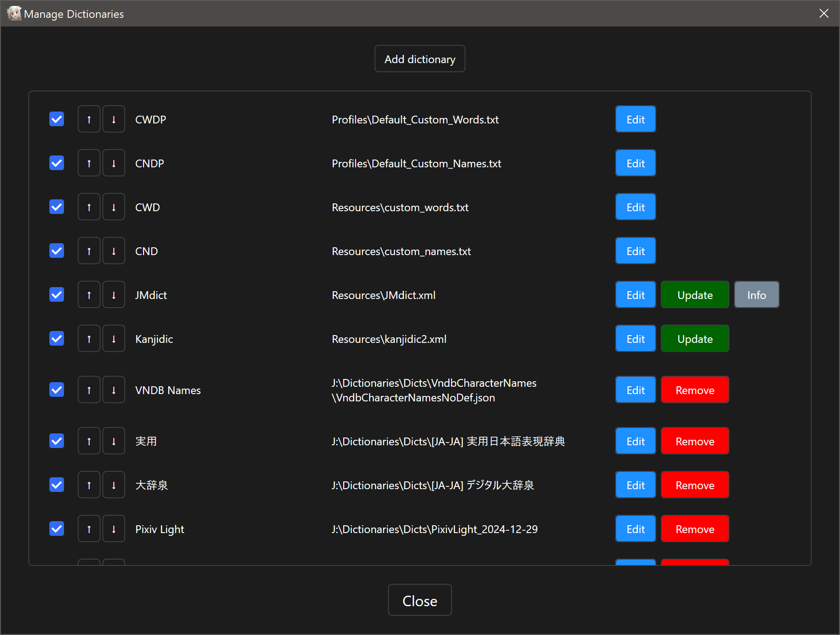
Task: Edit the 実用 dictionary
Action: click(x=636, y=441)
